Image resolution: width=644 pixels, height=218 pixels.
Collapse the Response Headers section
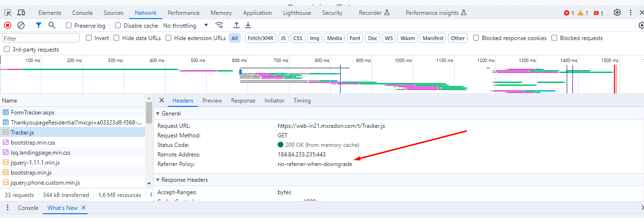(x=158, y=180)
